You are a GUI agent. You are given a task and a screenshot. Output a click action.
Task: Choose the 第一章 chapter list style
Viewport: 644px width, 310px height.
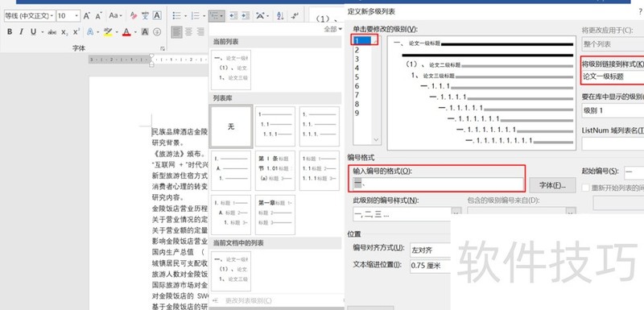[x=275, y=215]
